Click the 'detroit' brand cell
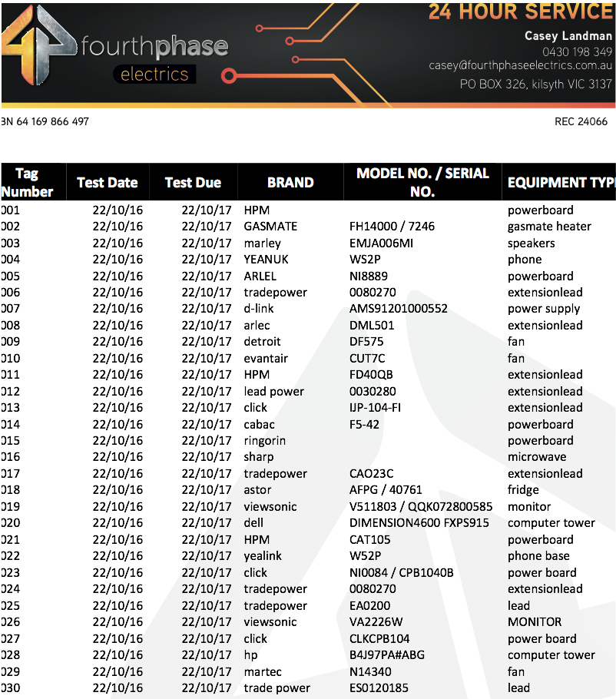 coord(262,342)
